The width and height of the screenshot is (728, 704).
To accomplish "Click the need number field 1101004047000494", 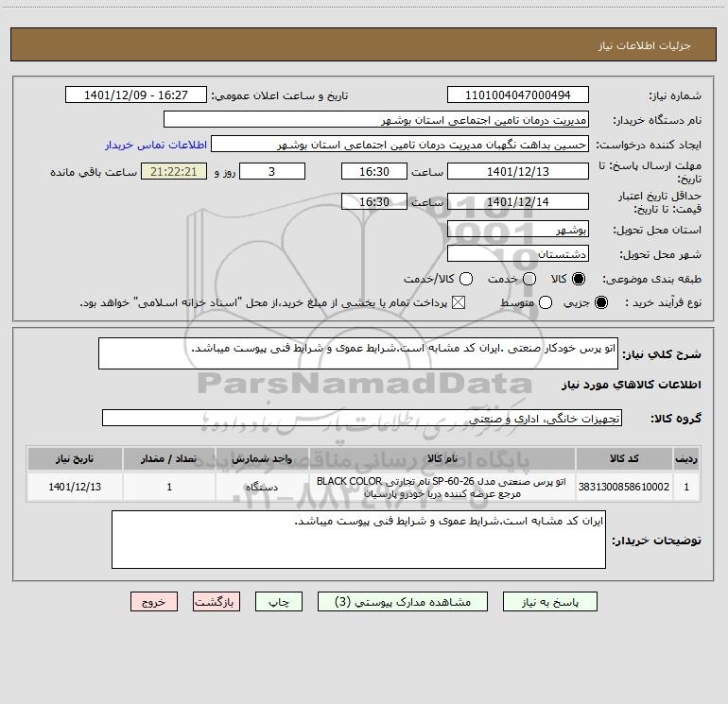I will pyautogui.click(x=518, y=94).
